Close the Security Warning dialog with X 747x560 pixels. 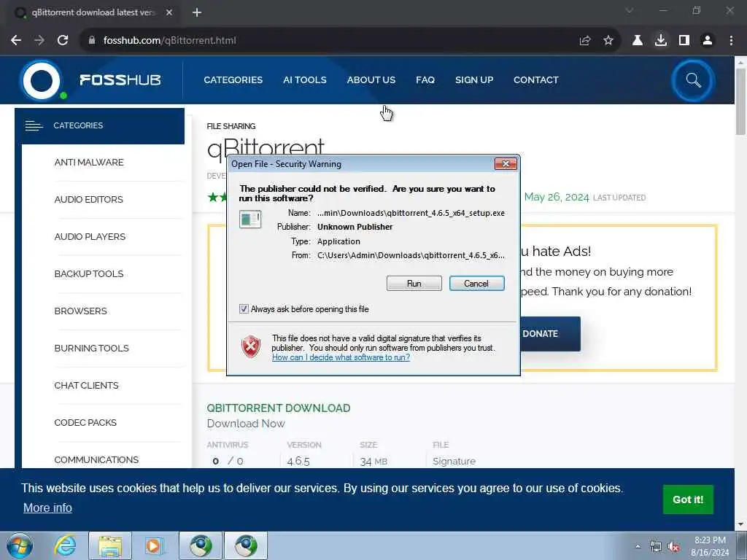tap(506, 164)
